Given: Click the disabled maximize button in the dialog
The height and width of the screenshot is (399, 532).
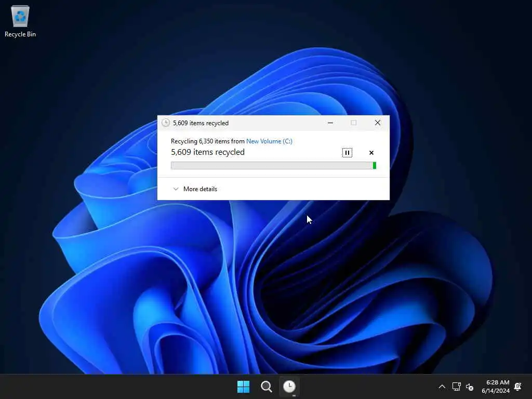Looking at the screenshot, I should pos(353,123).
